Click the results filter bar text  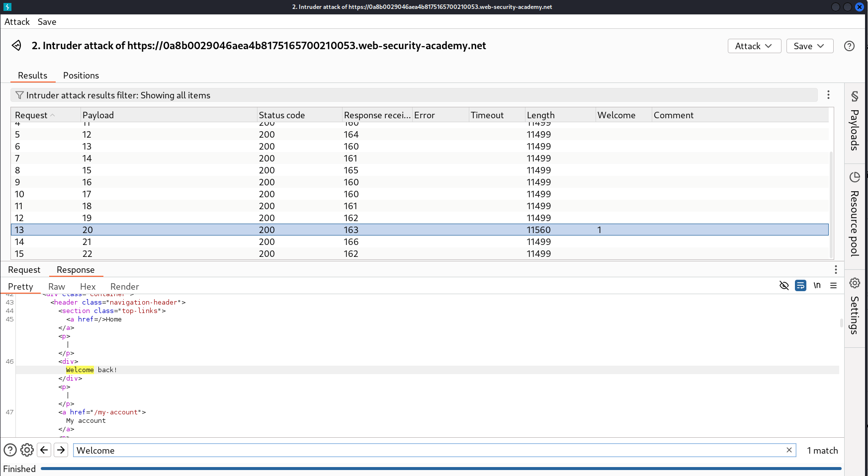coord(118,95)
